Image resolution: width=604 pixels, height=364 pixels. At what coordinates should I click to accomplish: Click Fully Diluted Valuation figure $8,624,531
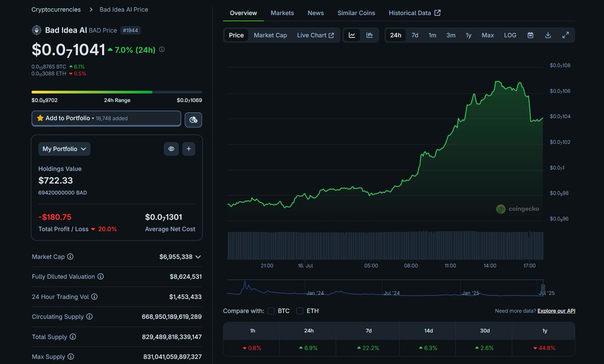[186, 277]
